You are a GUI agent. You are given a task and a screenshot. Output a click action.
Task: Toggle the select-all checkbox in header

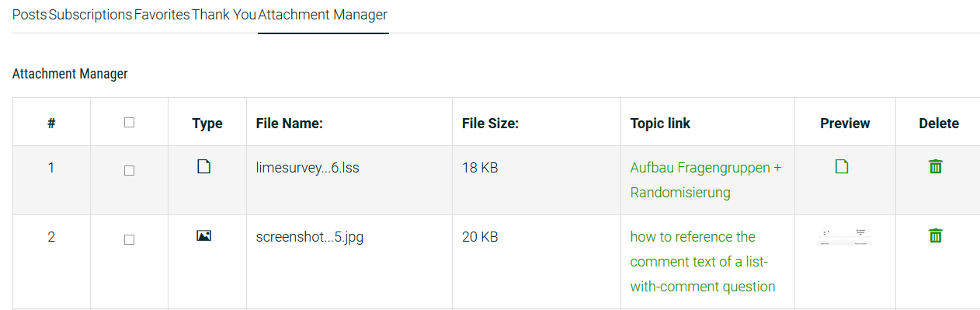(130, 123)
